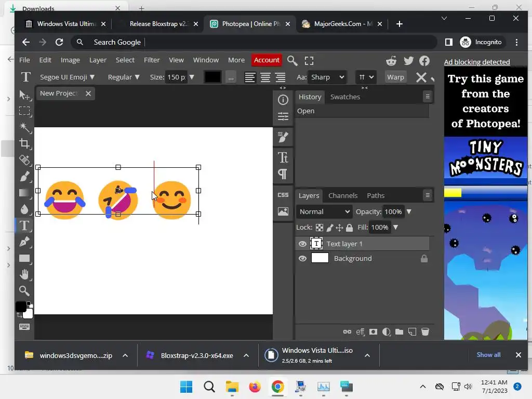The width and height of the screenshot is (532, 399).
Task: Click the Warp button
Action: (x=395, y=77)
